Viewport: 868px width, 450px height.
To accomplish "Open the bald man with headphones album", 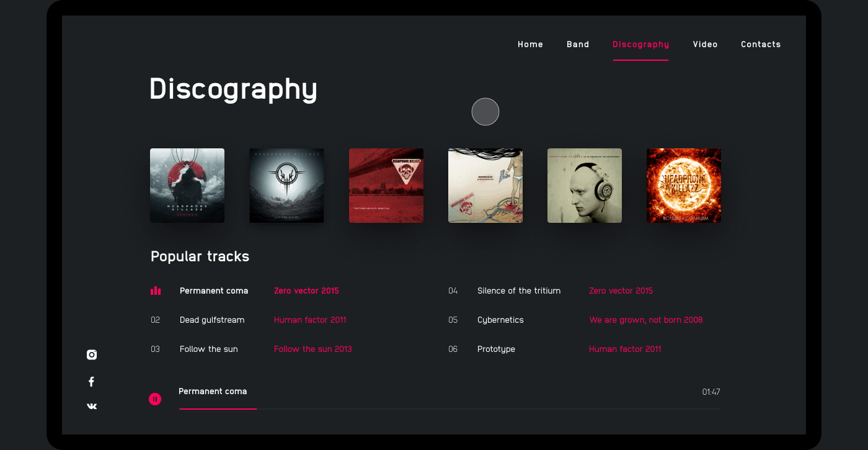I will click(x=585, y=186).
